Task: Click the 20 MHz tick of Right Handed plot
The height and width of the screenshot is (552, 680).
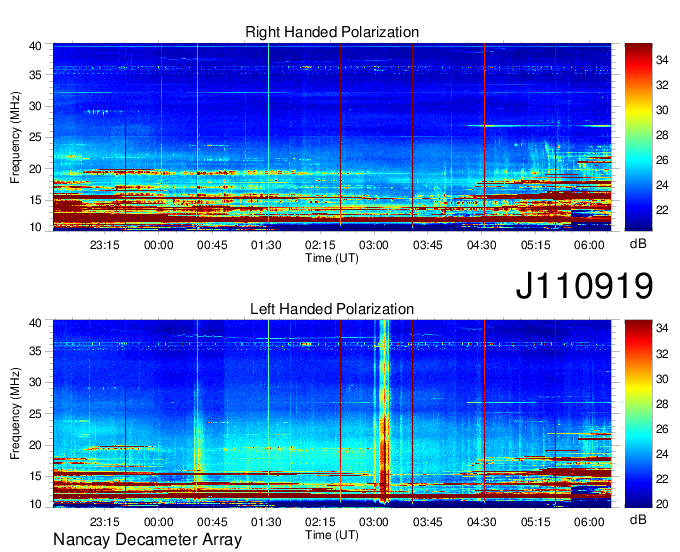Action: (x=35, y=169)
